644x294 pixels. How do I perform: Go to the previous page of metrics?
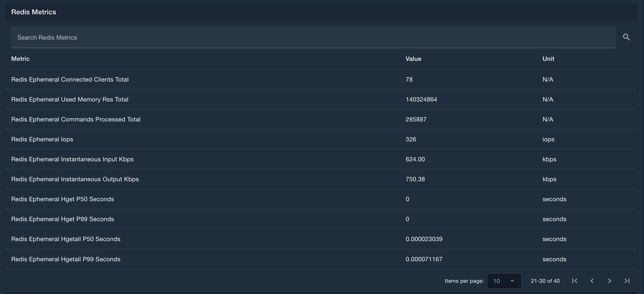[x=592, y=281]
